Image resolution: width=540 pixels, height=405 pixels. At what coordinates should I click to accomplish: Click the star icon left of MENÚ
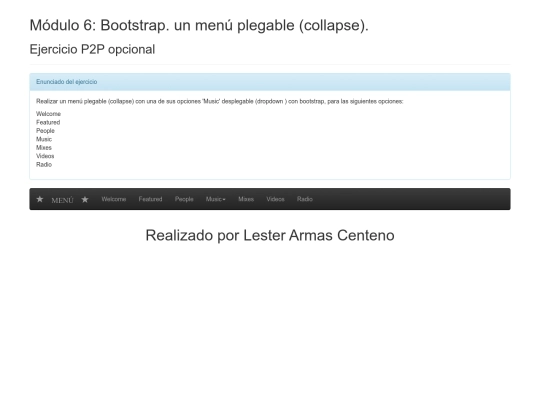coord(40,199)
